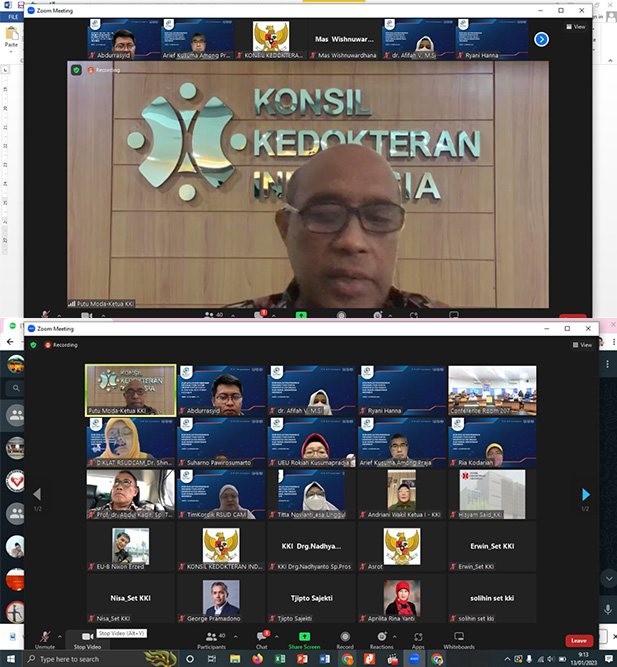Screen dimensions: 617x667
Task: Open Word from the taskbar
Action: click(325, 659)
